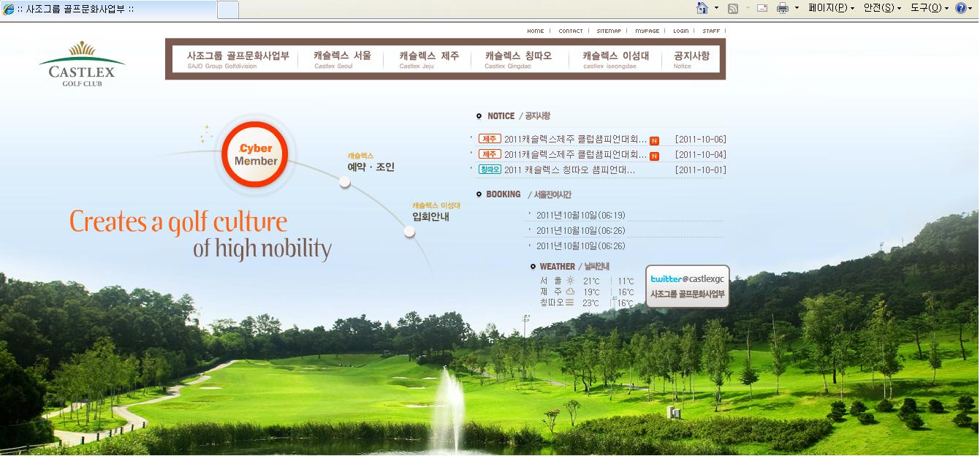The height and width of the screenshot is (456, 980).
Task: Open the 도구(O) toolbar menu
Action: (930, 8)
